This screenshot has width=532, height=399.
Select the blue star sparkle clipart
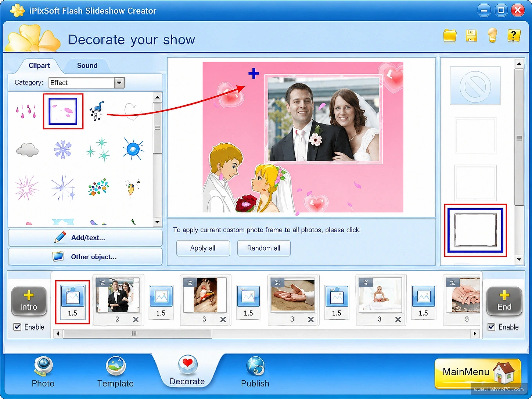click(63, 188)
